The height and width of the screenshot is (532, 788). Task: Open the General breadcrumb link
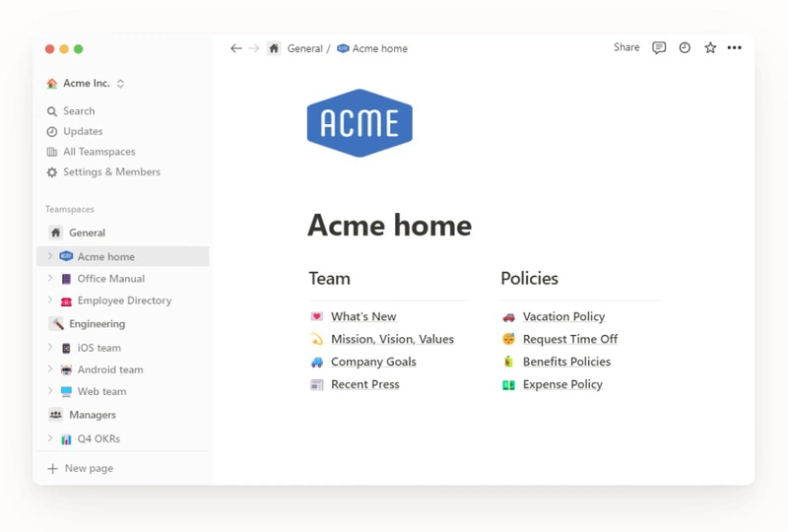[304, 49]
